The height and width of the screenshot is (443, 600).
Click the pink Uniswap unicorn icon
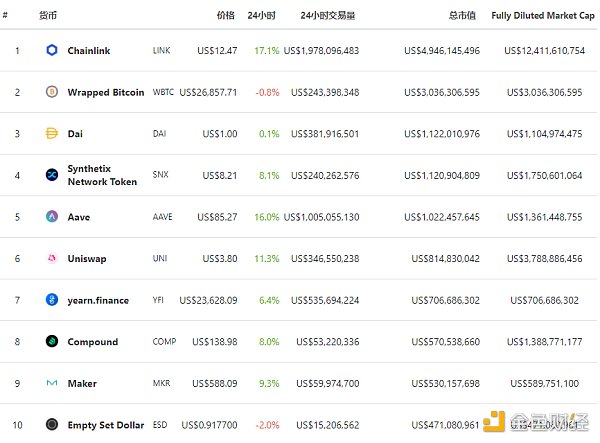(x=52, y=258)
